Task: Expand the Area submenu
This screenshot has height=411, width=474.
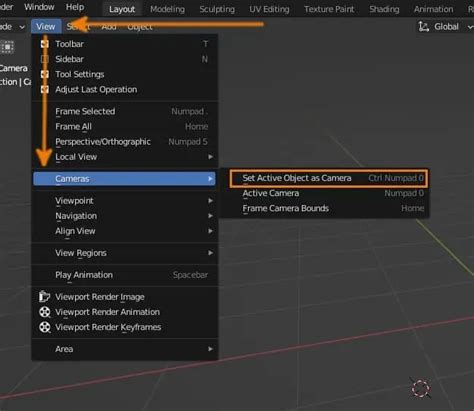Action: 125,349
